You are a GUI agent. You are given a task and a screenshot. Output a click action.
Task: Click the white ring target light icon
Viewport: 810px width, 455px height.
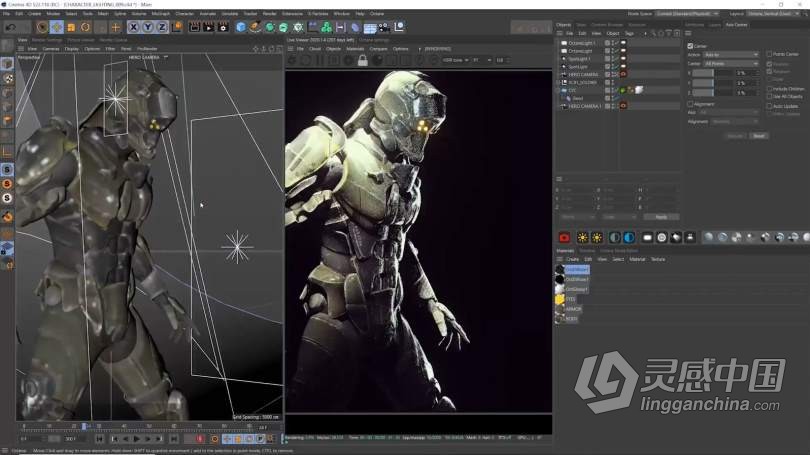(662, 238)
